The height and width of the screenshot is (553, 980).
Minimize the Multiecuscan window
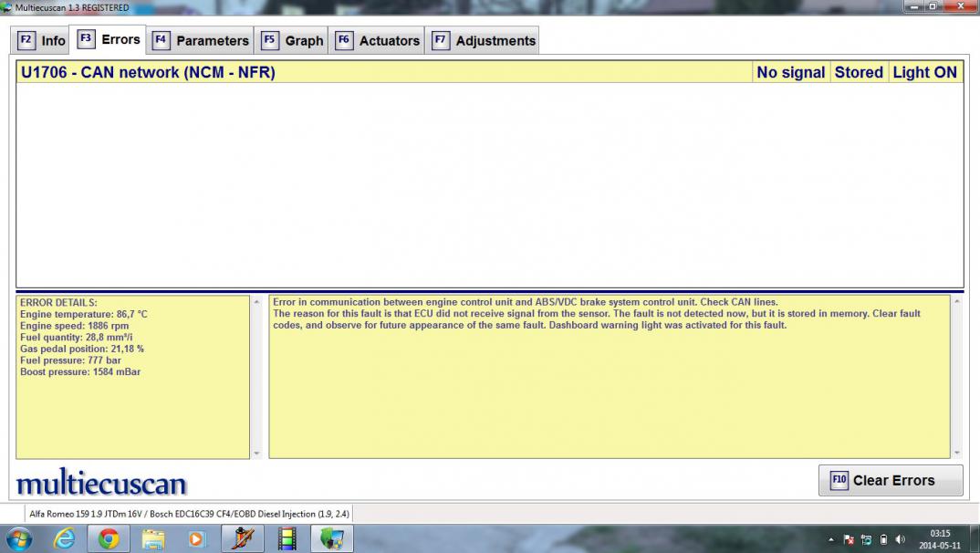pos(913,6)
